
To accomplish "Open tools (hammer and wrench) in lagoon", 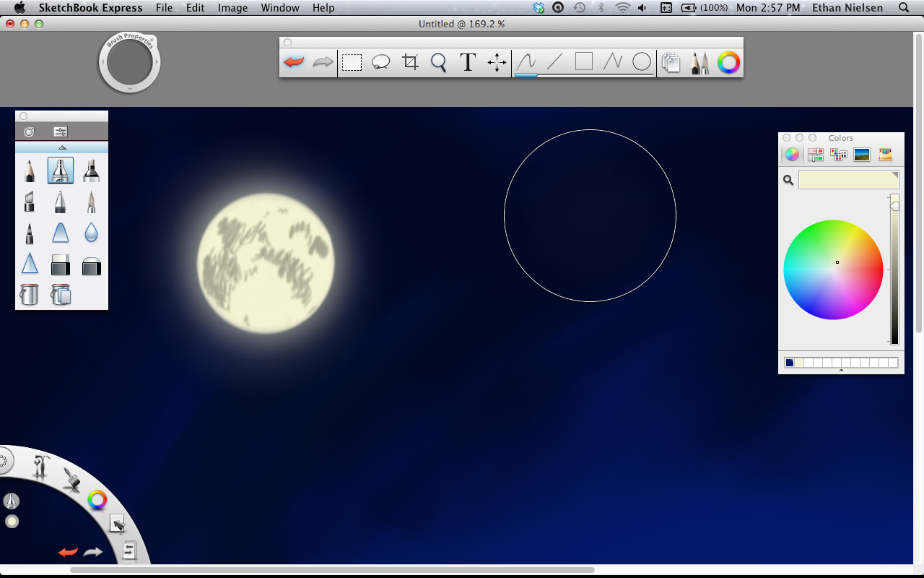I will point(40,467).
